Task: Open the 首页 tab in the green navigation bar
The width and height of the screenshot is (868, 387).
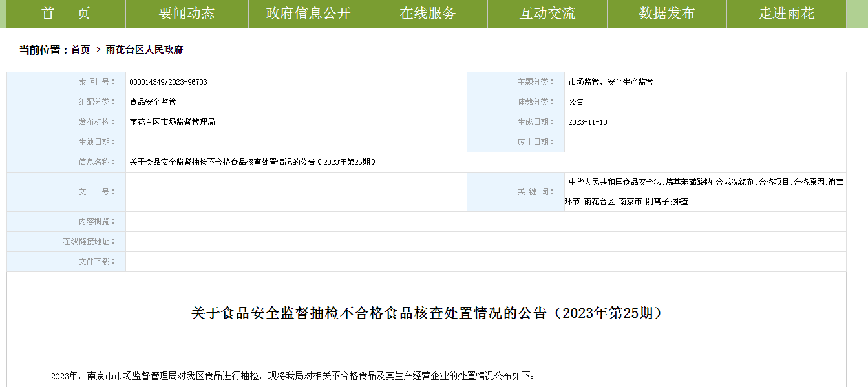Action: [x=66, y=14]
